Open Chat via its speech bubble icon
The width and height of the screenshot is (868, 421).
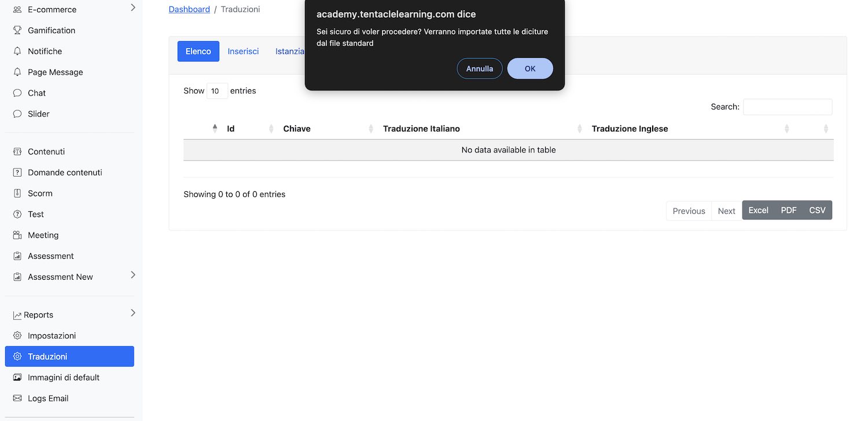[x=17, y=93]
